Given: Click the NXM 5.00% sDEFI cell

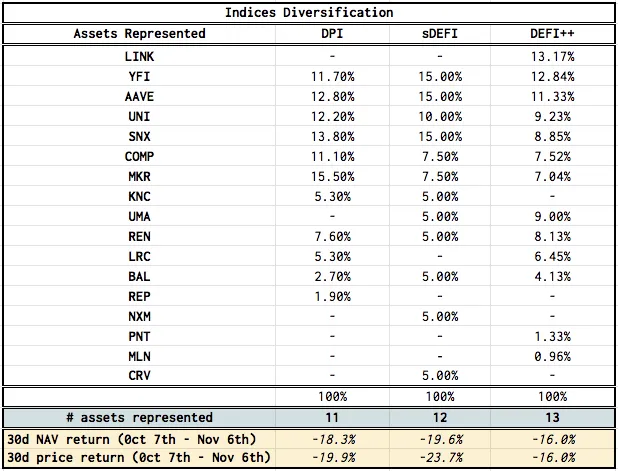Looking at the screenshot, I should (440, 316).
